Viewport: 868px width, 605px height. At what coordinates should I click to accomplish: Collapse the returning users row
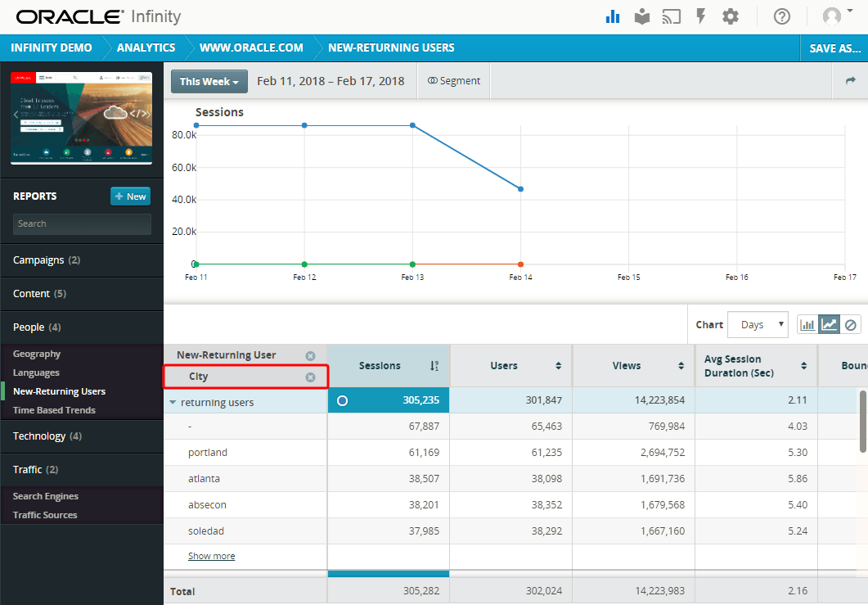(x=173, y=400)
